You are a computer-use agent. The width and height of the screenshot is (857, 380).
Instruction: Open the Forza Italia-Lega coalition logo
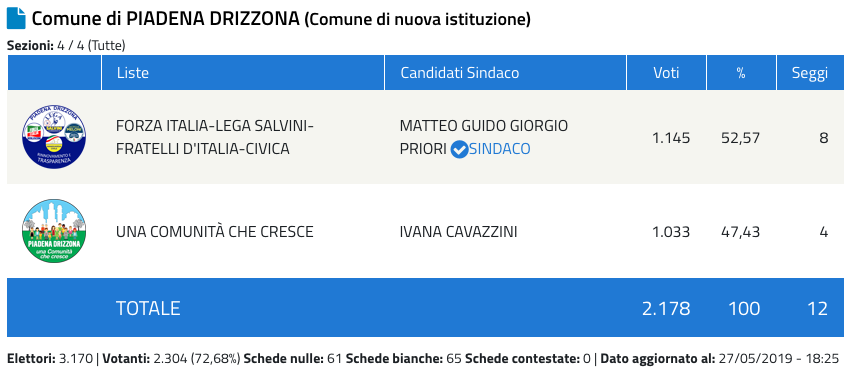tap(54, 137)
